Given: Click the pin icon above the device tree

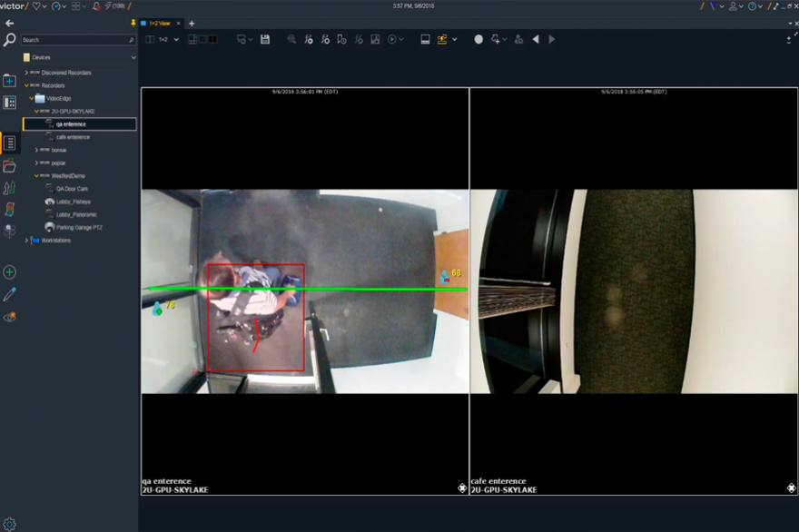Looking at the screenshot, I should point(133,23).
